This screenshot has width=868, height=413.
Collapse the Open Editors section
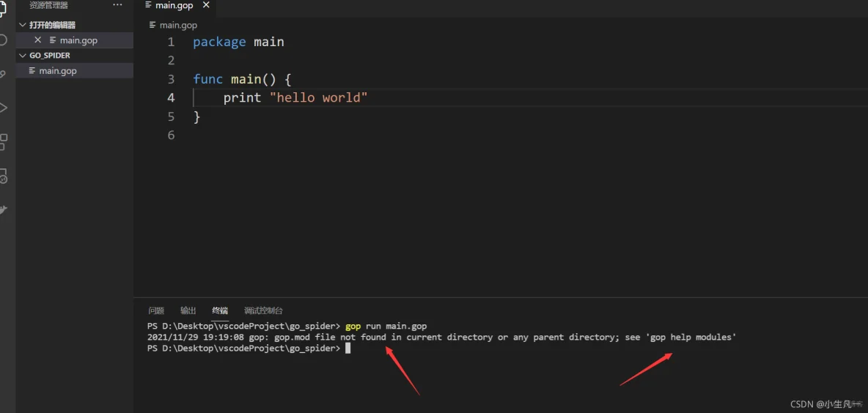pos(23,25)
